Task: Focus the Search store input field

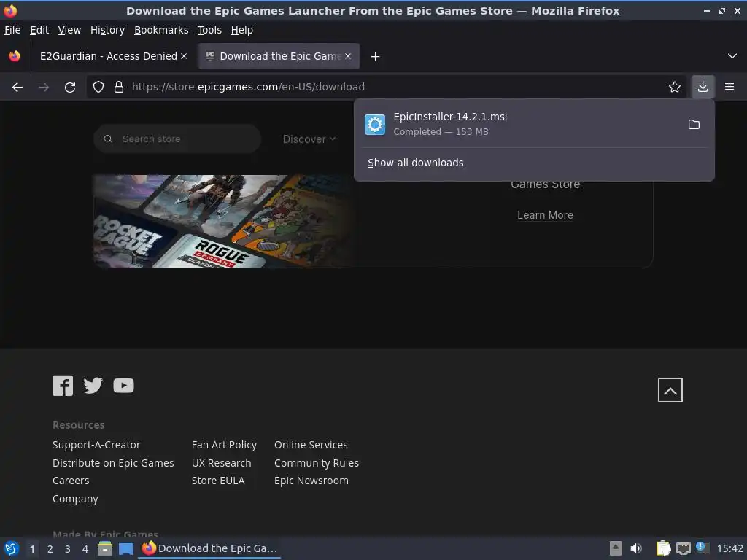Action: pyautogui.click(x=177, y=139)
